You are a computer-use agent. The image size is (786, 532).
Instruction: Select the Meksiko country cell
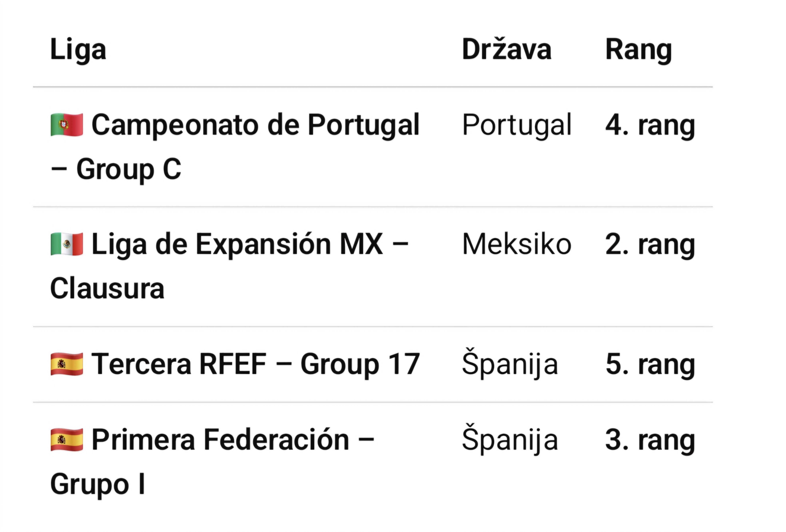[x=517, y=244]
